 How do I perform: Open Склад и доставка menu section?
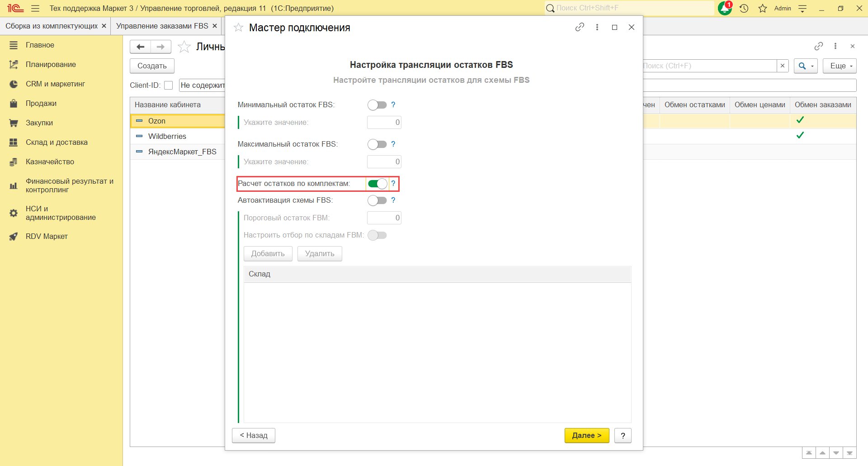tap(57, 142)
